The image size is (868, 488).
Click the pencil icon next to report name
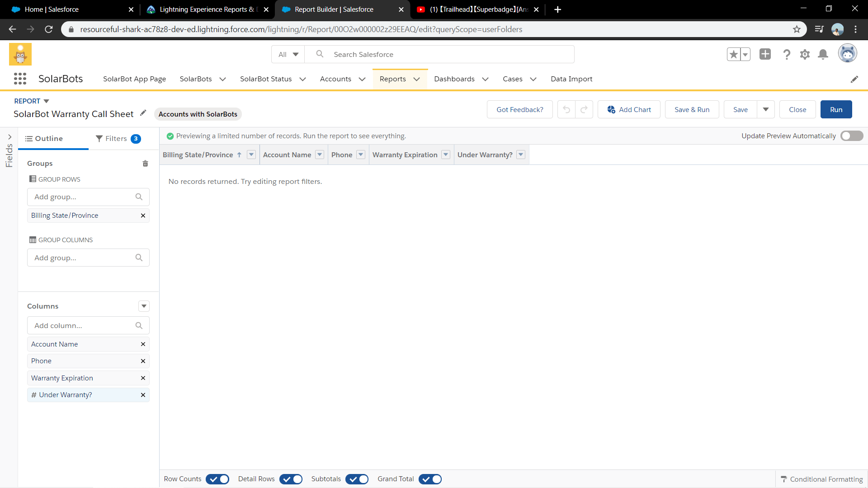(143, 113)
